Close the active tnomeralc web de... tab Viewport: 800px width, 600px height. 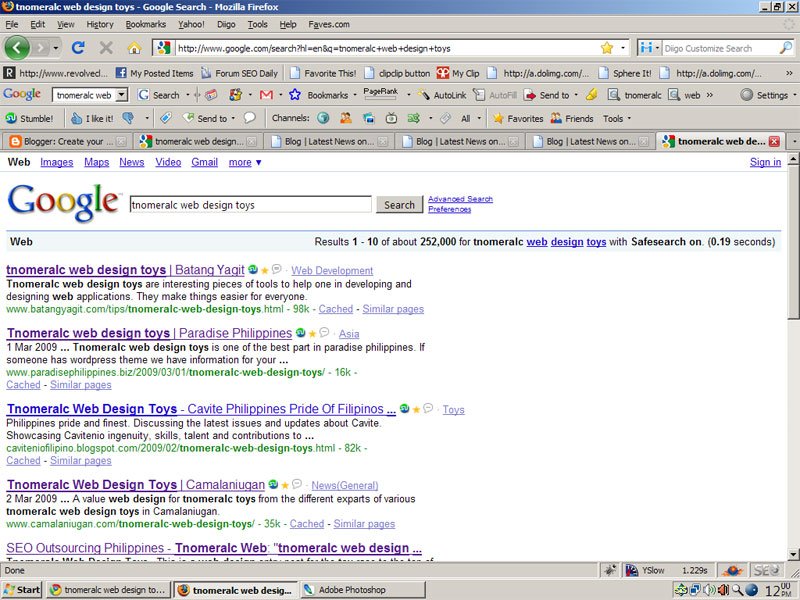(x=774, y=141)
